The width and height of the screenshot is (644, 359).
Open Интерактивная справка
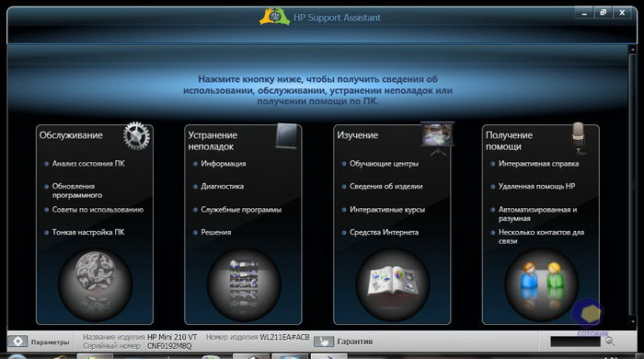pos(538,164)
